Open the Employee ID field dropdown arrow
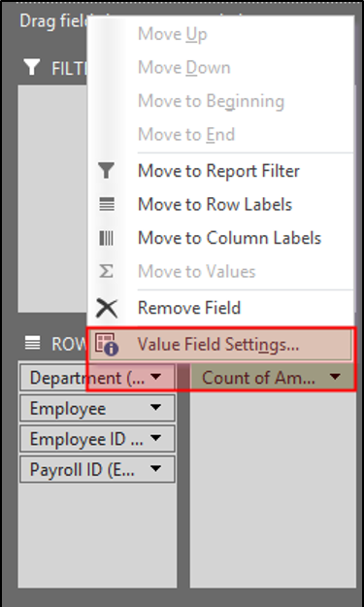 (x=155, y=438)
